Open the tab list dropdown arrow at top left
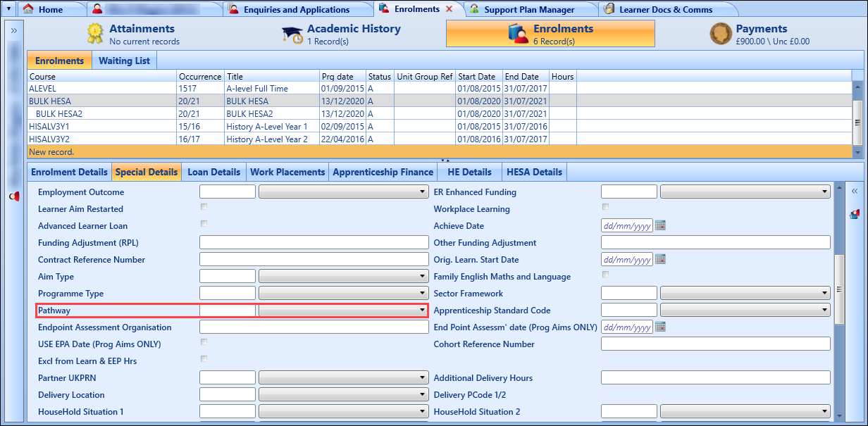This screenshot has height=426, width=868. click(8, 9)
